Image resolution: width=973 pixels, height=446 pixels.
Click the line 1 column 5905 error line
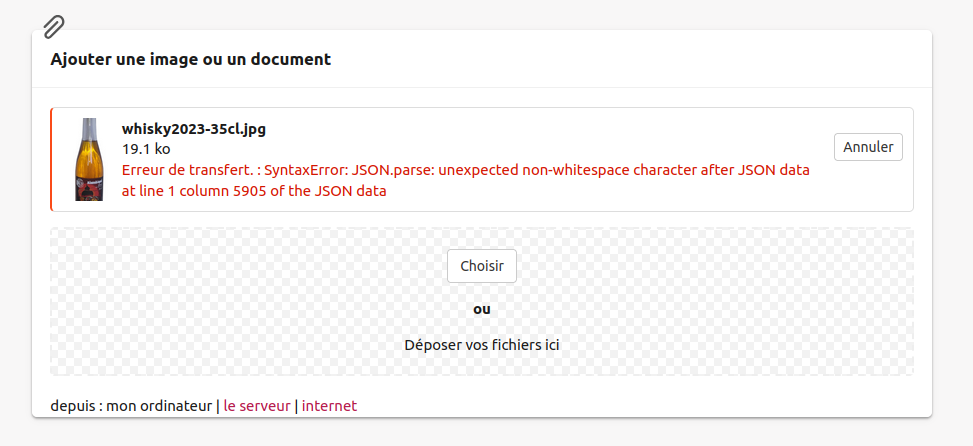254,192
